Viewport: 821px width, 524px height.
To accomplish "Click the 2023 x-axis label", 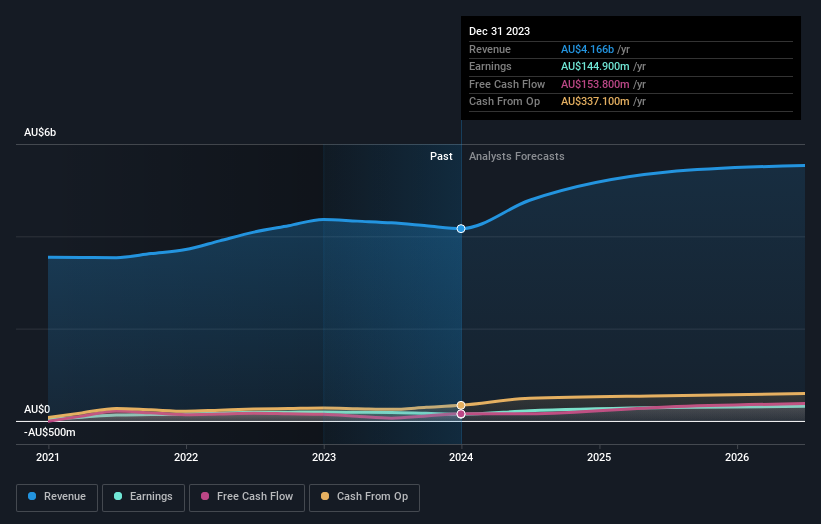I will click(x=324, y=458).
